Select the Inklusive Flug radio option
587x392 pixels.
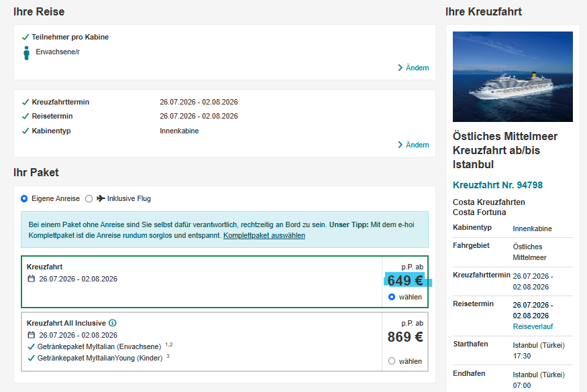(x=89, y=198)
